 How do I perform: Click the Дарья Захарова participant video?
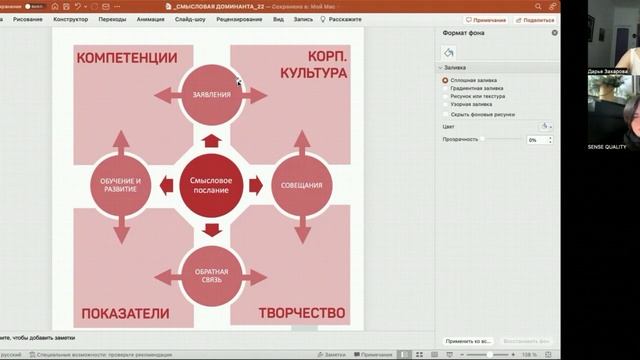pos(614,38)
